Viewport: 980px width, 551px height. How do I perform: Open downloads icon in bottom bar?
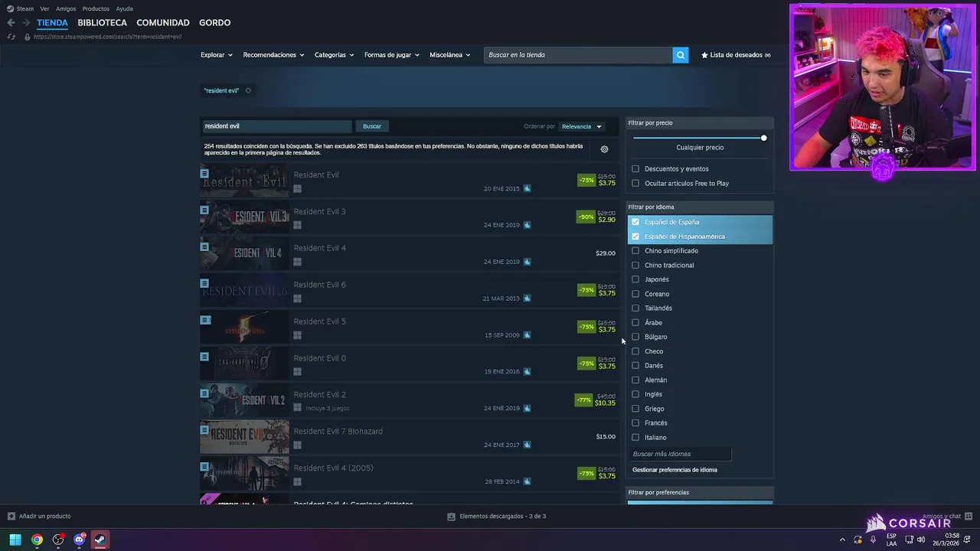click(451, 517)
